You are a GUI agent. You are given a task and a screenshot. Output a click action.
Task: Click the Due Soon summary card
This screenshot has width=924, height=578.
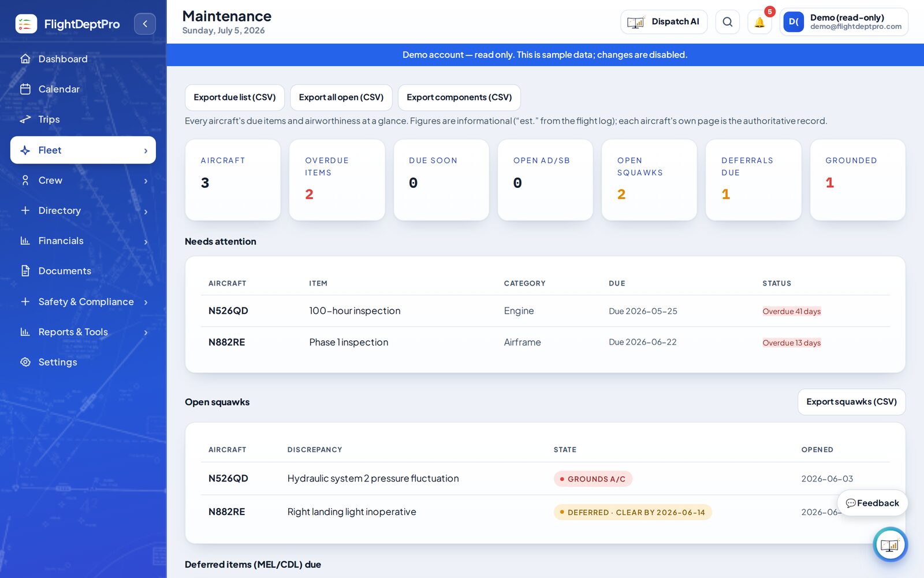pyautogui.click(x=441, y=180)
